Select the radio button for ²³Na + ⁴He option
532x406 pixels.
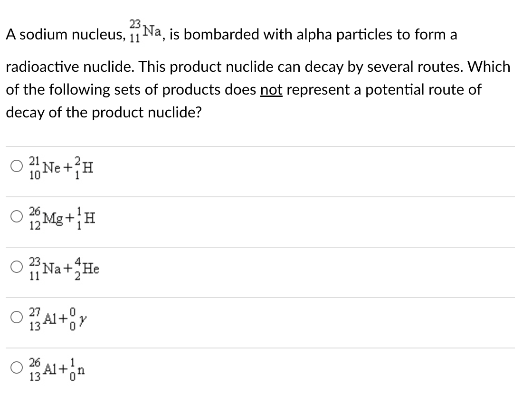coord(16,267)
